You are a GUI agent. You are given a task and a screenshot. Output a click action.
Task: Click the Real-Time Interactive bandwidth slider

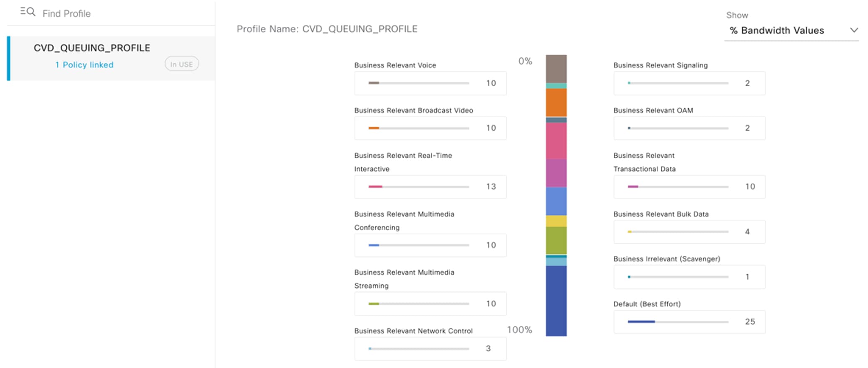[x=419, y=187]
